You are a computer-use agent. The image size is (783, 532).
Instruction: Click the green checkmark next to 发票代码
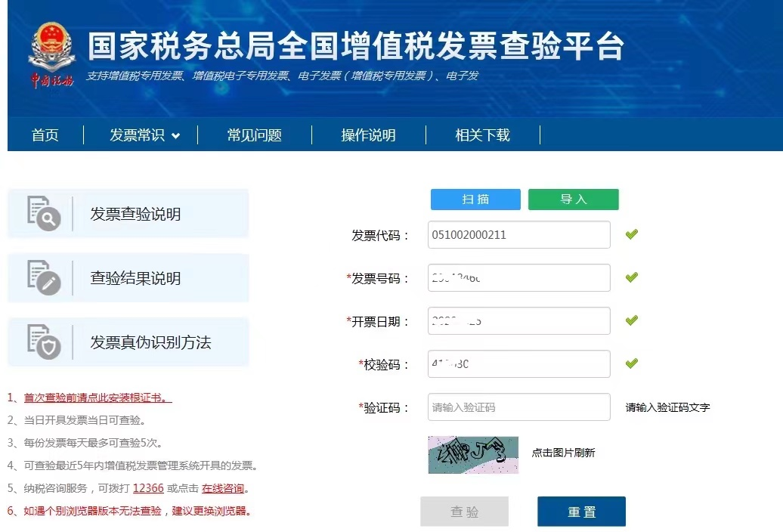(631, 234)
